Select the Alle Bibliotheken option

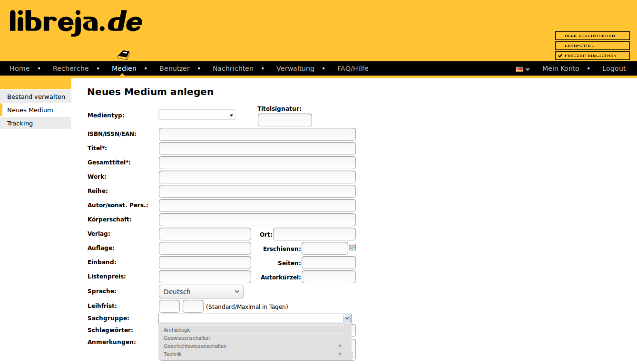pos(592,36)
